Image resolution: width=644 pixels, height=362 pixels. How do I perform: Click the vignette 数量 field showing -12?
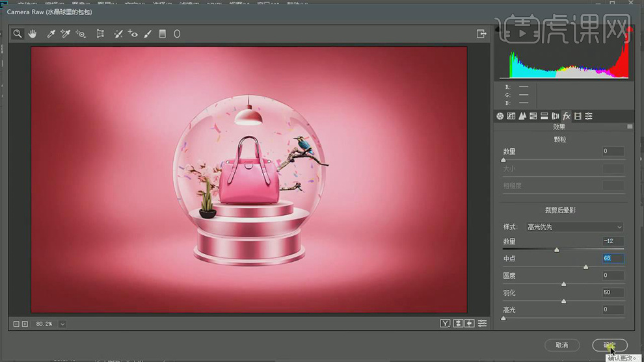coord(613,241)
